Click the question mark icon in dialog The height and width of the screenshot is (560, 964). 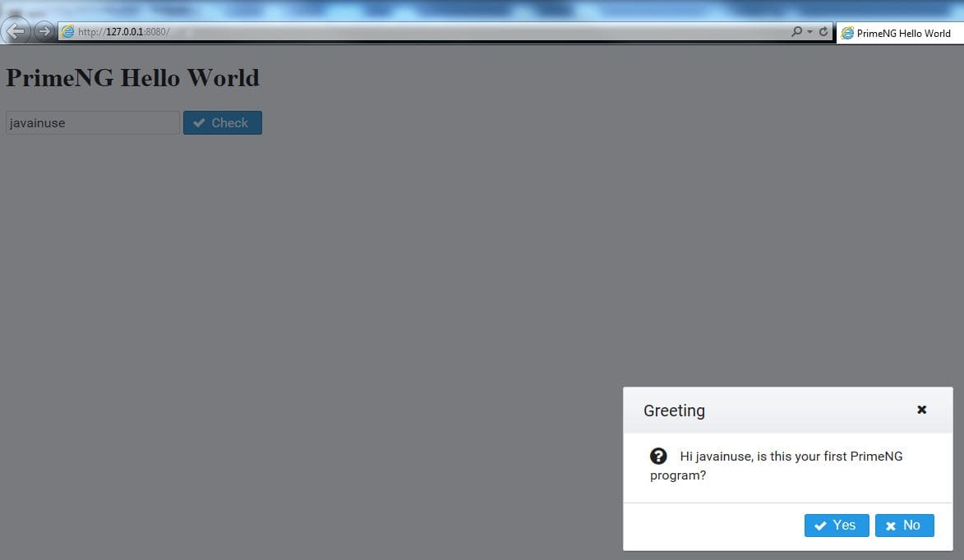pyautogui.click(x=658, y=457)
